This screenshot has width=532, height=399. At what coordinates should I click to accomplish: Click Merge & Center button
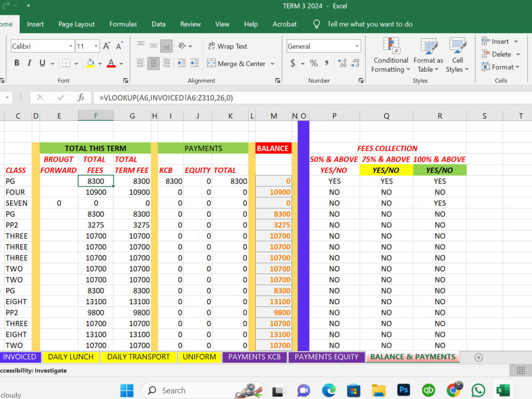pos(237,63)
